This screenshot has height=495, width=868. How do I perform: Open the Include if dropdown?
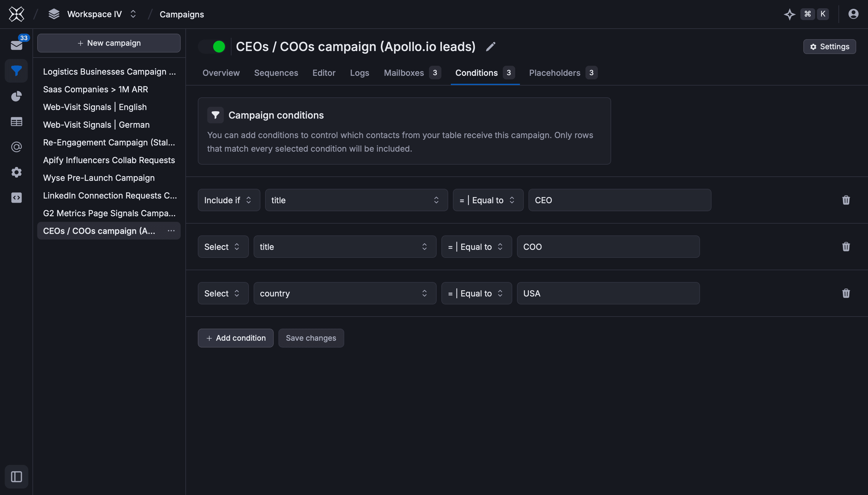coord(229,200)
